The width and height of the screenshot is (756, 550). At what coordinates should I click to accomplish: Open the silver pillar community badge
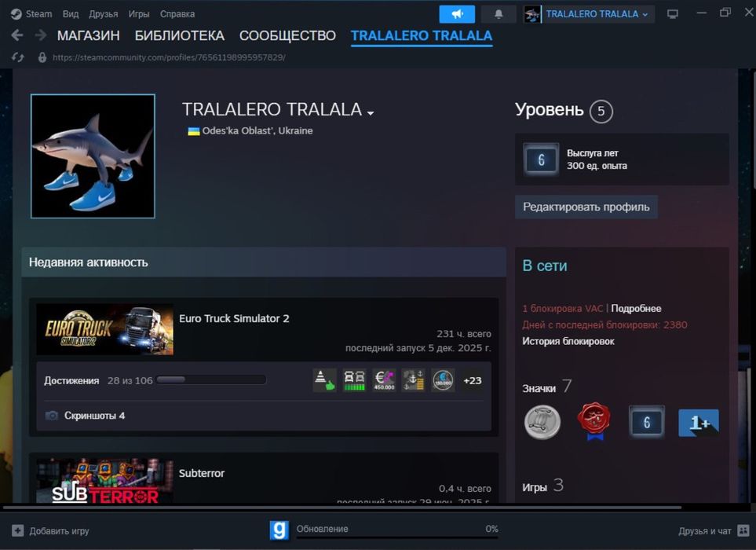[x=542, y=422]
